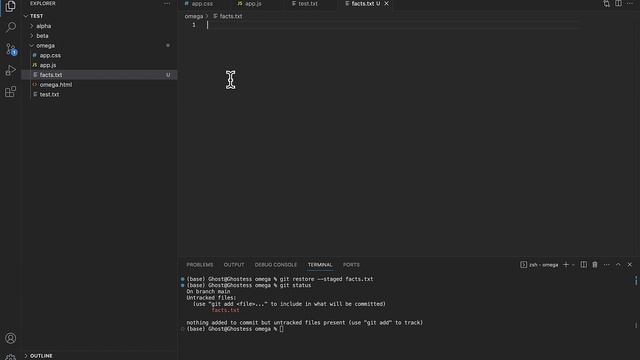Maximize the panel with up chevron
Image resolution: width=640 pixels, height=360 pixels.
(618, 264)
